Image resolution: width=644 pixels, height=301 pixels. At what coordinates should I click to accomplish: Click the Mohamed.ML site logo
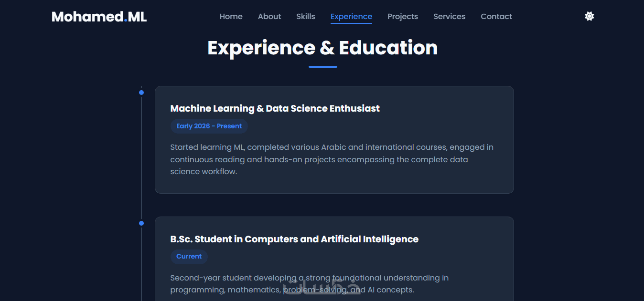pyautogui.click(x=99, y=17)
